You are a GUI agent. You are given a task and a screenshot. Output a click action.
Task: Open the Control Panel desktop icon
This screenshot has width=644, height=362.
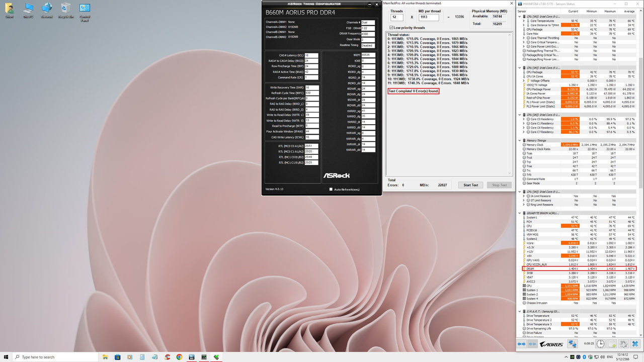(x=85, y=8)
